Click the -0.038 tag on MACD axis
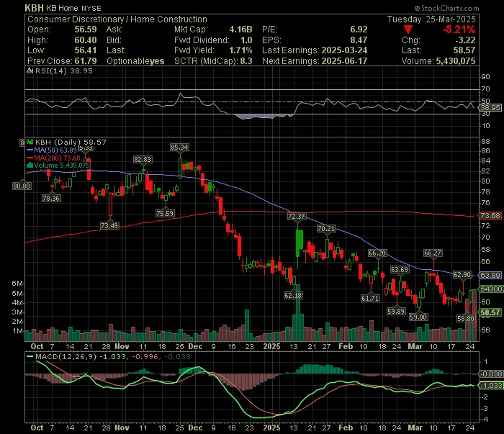Viewport: 504px width, 434px height. (491, 374)
